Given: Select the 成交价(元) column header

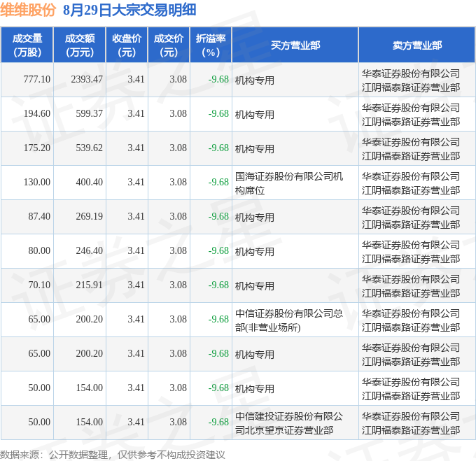Looking at the screenshot, I should click(169, 45).
